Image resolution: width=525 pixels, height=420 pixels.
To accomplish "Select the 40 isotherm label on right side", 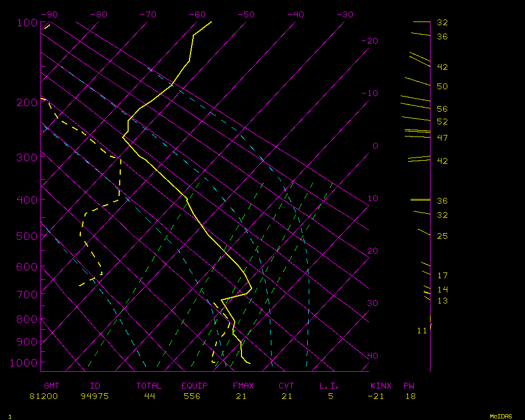I will click(372, 356).
